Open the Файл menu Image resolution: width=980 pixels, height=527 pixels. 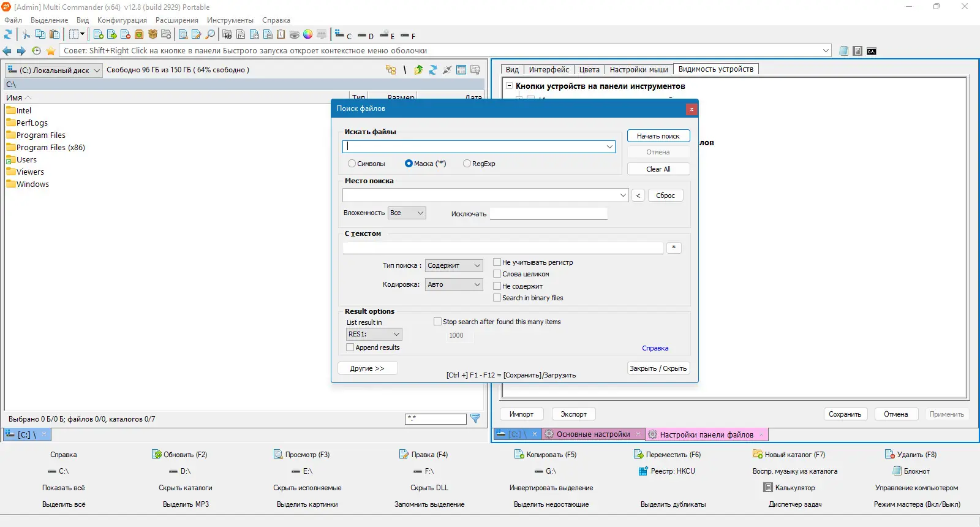[13, 20]
